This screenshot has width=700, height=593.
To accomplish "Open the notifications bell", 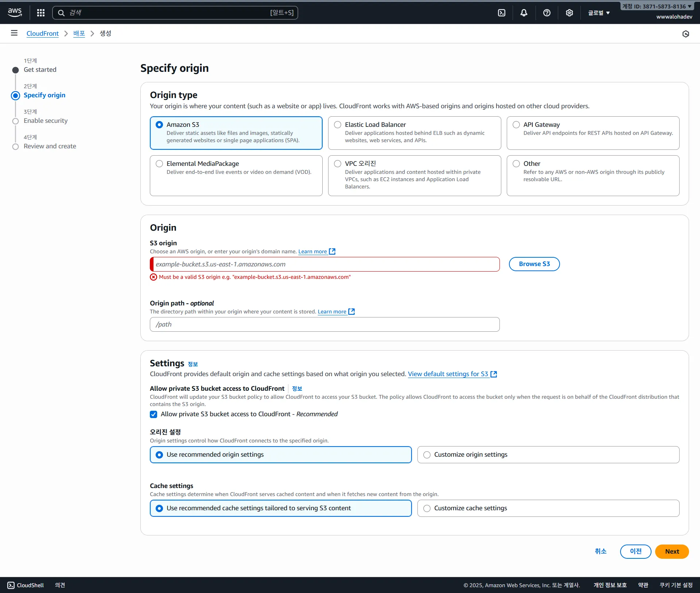I will pyautogui.click(x=524, y=13).
